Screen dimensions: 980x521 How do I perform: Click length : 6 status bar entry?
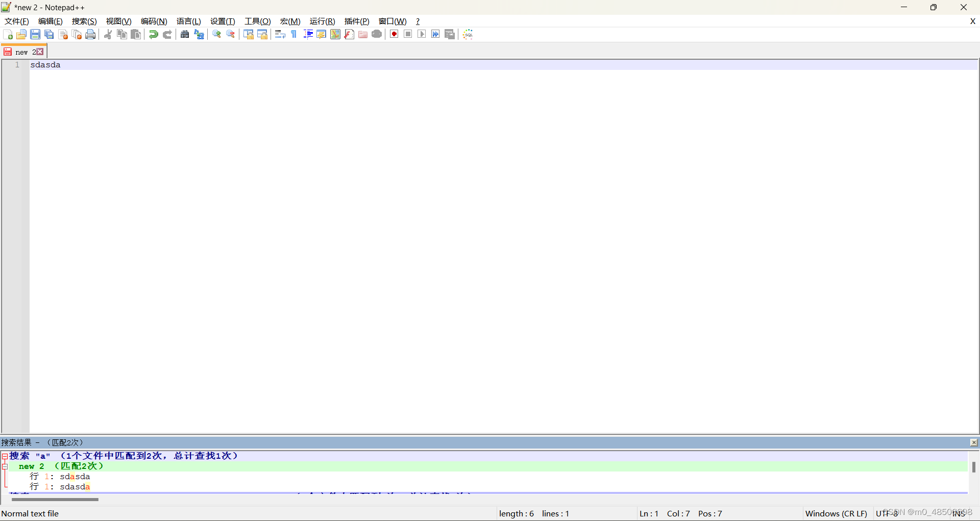(x=517, y=513)
